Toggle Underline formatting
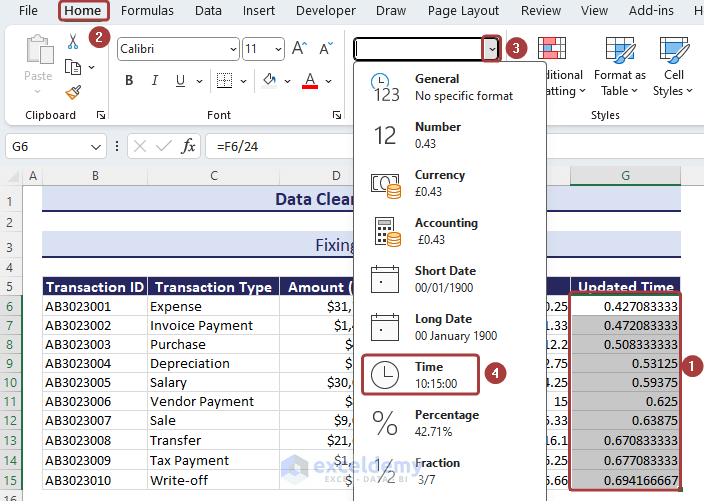 pyautogui.click(x=180, y=80)
